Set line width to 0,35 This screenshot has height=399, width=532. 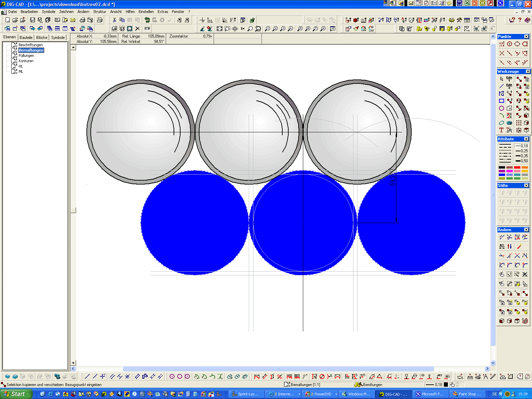pyautogui.click(x=521, y=156)
